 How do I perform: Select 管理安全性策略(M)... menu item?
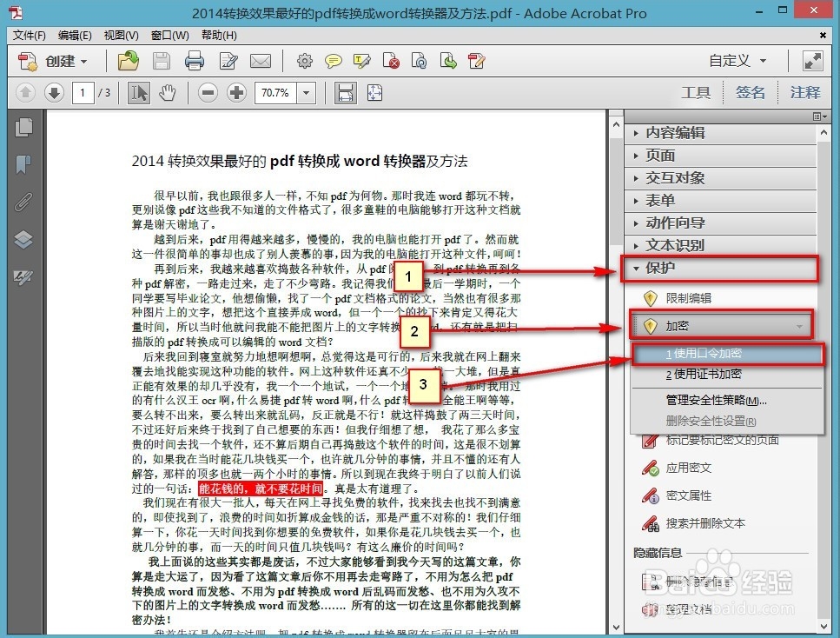(727, 401)
